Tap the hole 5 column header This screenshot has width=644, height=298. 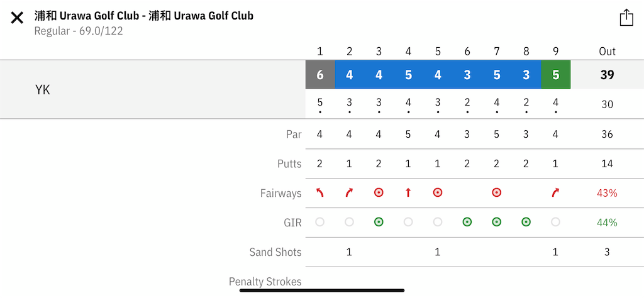click(438, 52)
